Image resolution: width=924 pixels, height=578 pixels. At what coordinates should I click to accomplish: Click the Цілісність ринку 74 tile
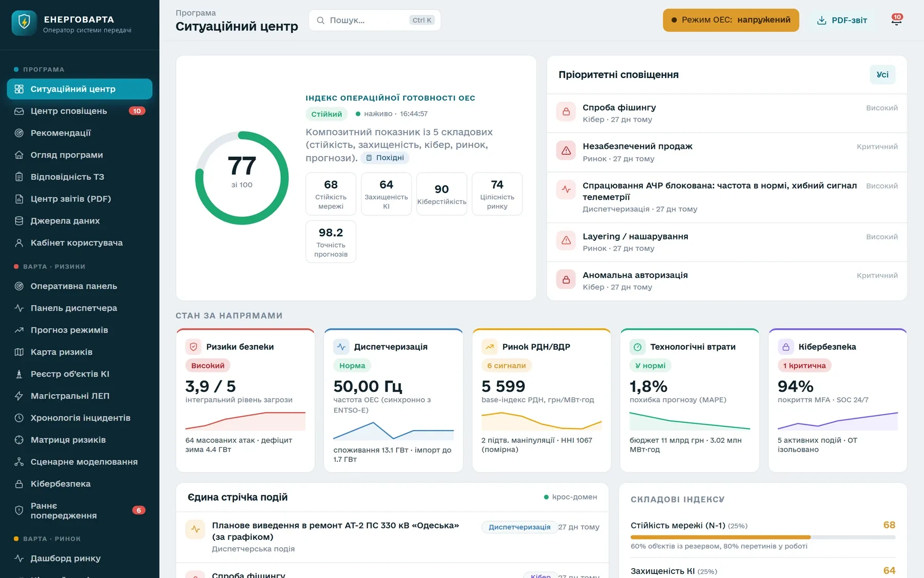click(x=497, y=194)
